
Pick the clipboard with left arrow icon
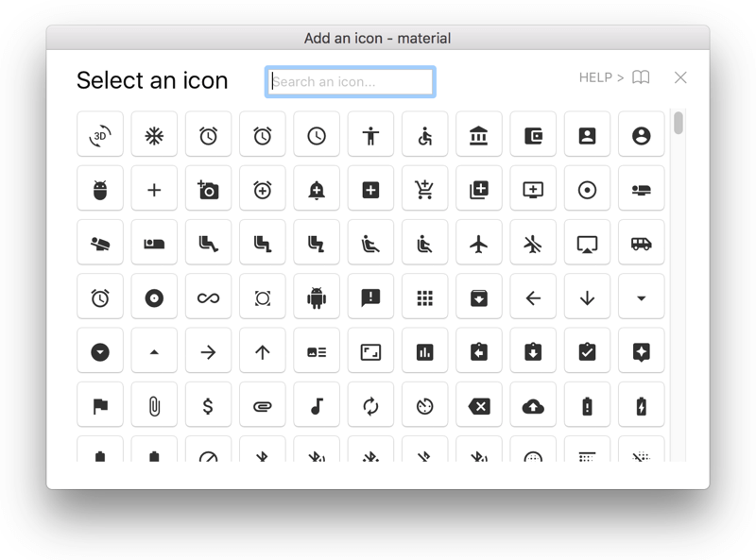pyautogui.click(x=479, y=350)
